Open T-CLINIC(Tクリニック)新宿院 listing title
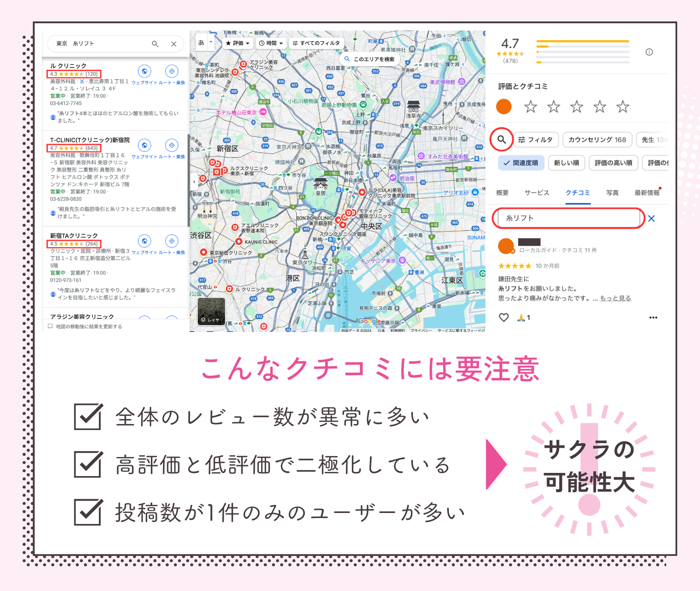The image size is (700, 591). click(x=90, y=140)
